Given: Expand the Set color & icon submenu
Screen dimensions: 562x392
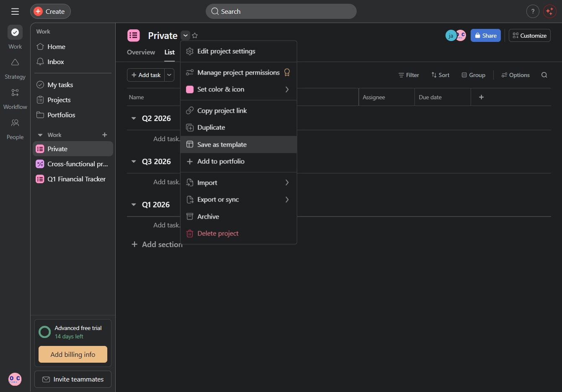Looking at the screenshot, I should click(x=287, y=89).
